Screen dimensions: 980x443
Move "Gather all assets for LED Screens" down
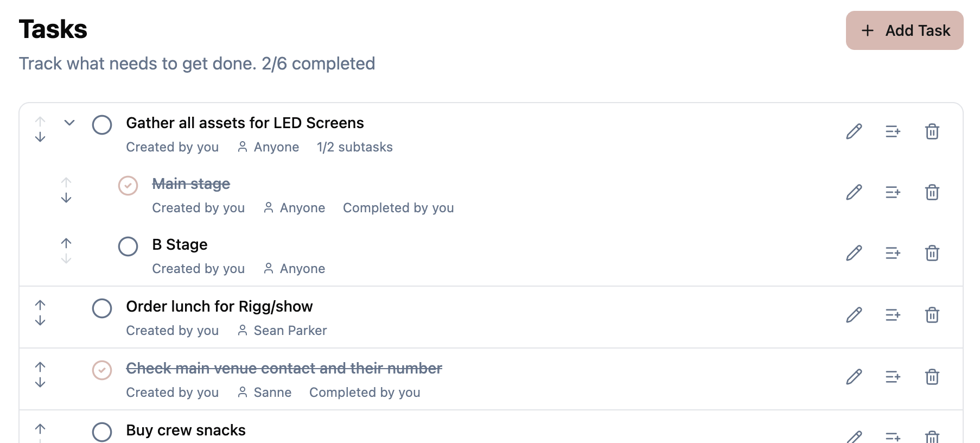click(40, 137)
